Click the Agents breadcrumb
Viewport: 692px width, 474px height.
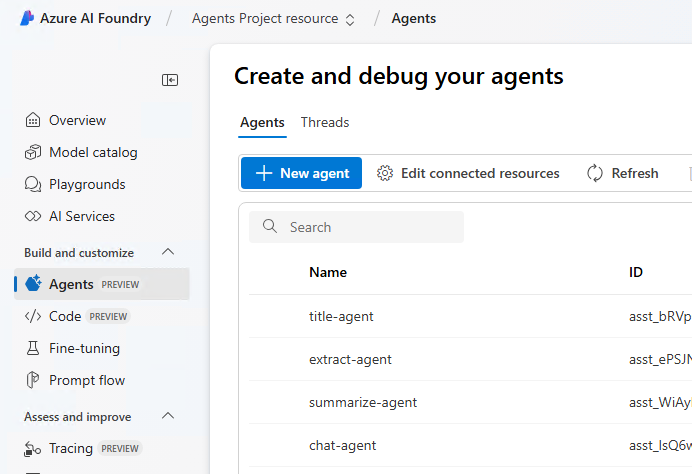(x=414, y=19)
